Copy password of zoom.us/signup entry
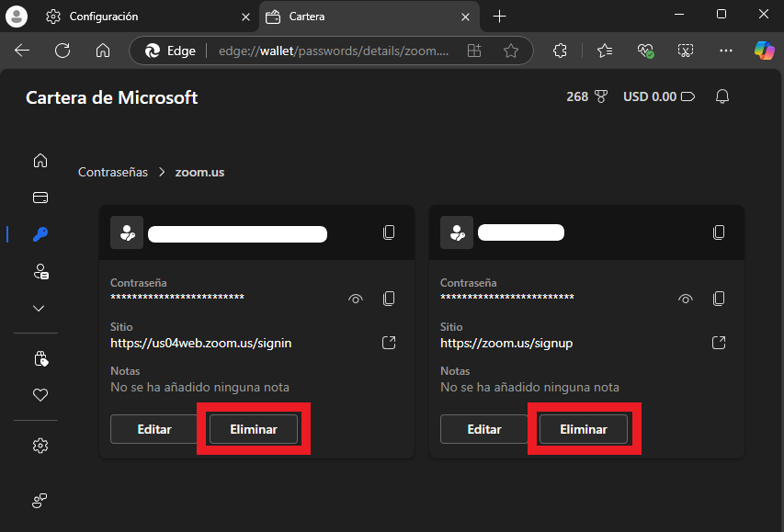 point(719,299)
